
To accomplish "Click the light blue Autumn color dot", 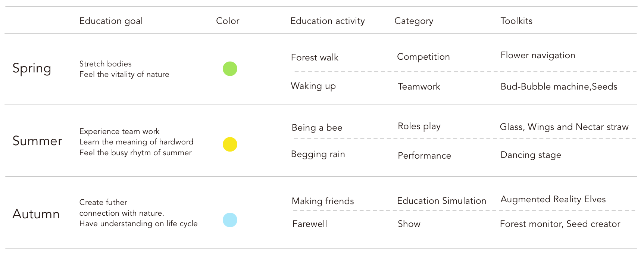I will pyautogui.click(x=230, y=220).
